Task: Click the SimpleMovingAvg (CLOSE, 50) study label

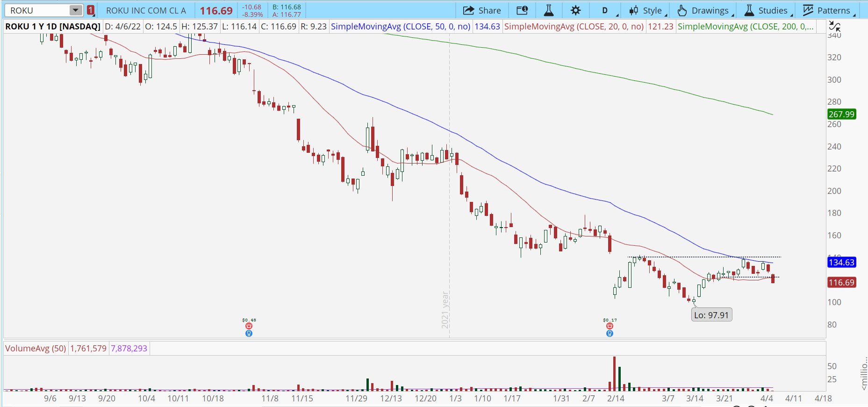Action: click(401, 27)
